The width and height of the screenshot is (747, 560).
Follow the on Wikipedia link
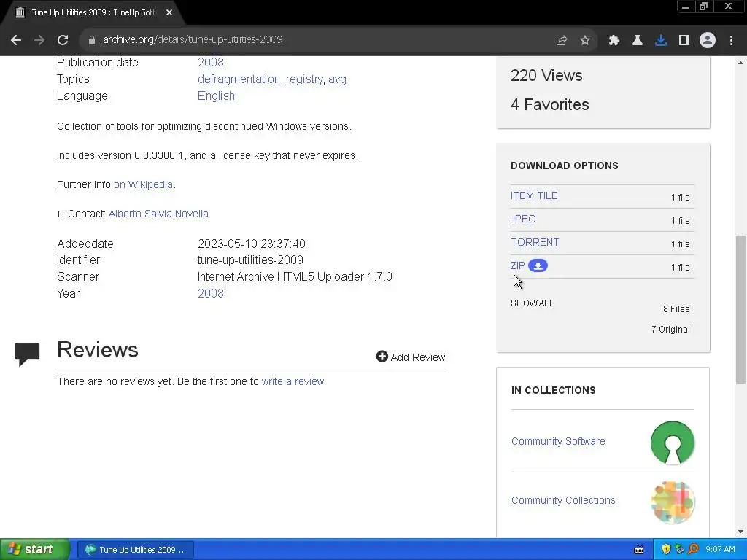coord(144,184)
